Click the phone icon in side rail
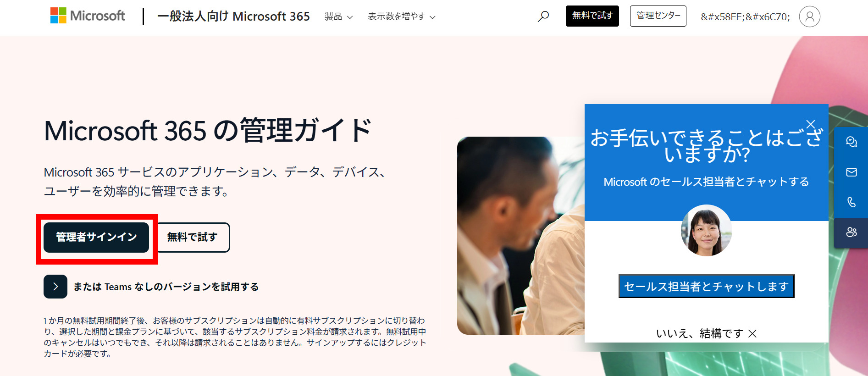Screen dimensions: 868x376 (x=851, y=202)
